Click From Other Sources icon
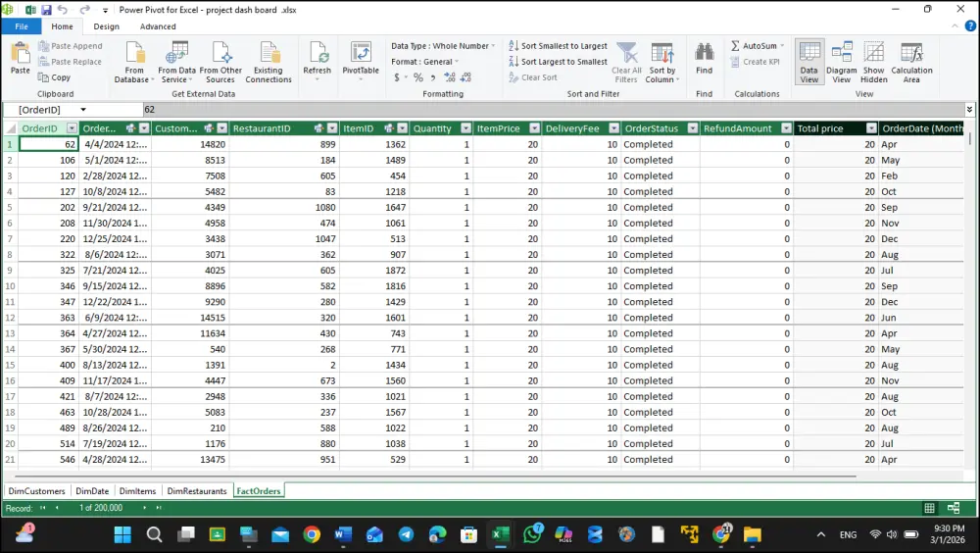 tap(221, 53)
